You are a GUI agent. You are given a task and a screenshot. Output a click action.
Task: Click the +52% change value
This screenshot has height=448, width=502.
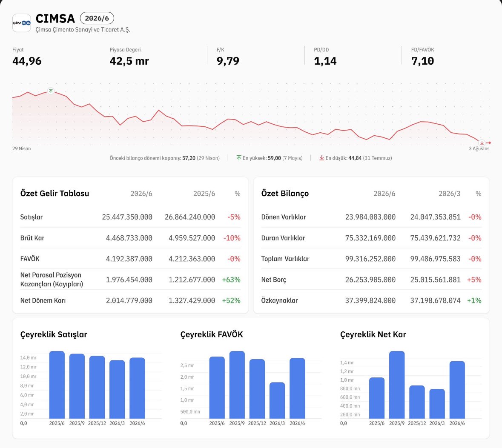tap(231, 300)
